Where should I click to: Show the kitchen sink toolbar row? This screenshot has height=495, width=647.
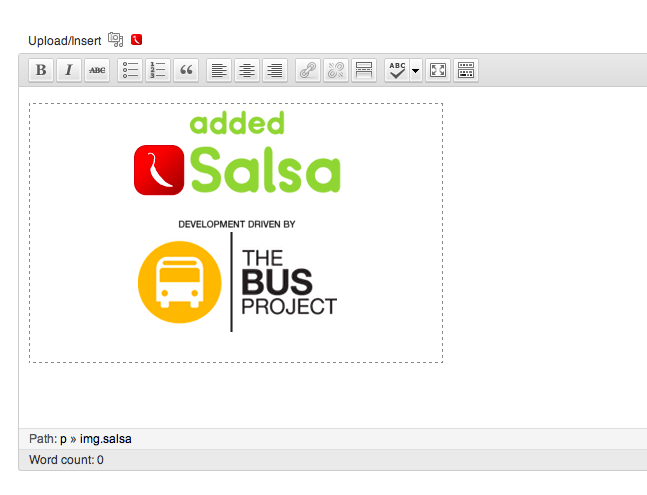[466, 70]
